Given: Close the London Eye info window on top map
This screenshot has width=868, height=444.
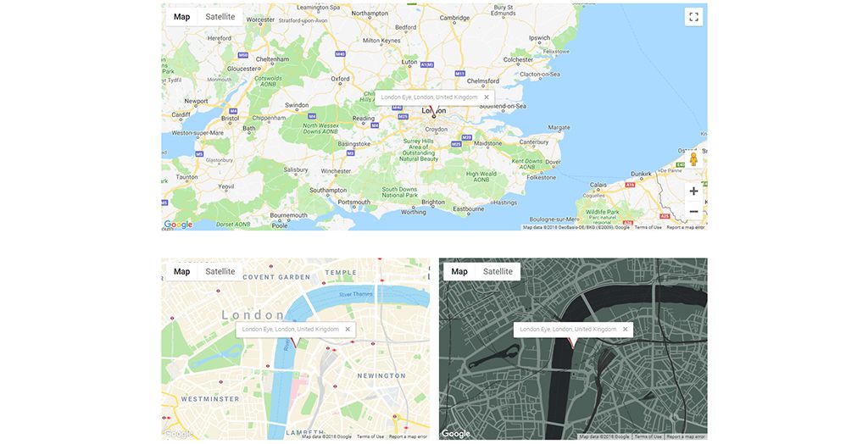Looking at the screenshot, I should 487,97.
